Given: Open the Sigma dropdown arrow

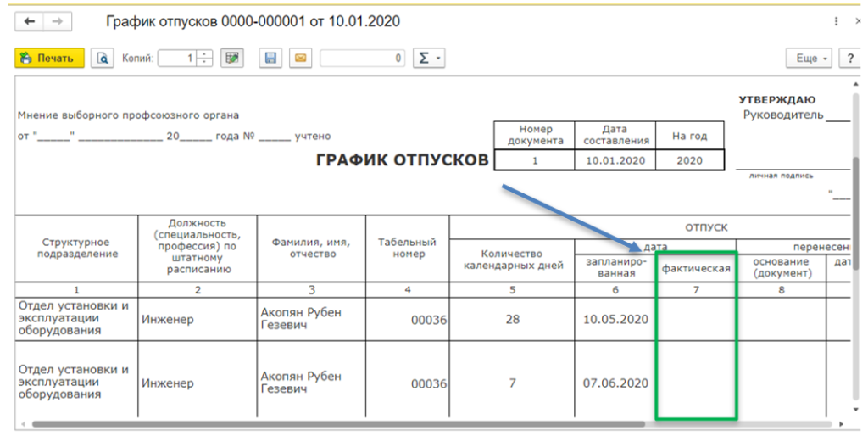Looking at the screenshot, I should (438, 59).
